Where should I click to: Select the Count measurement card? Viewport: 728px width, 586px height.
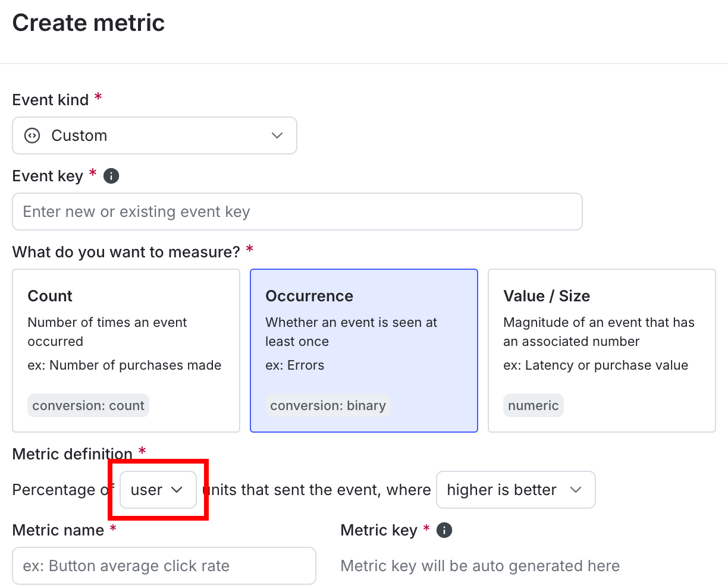pyautogui.click(x=125, y=350)
